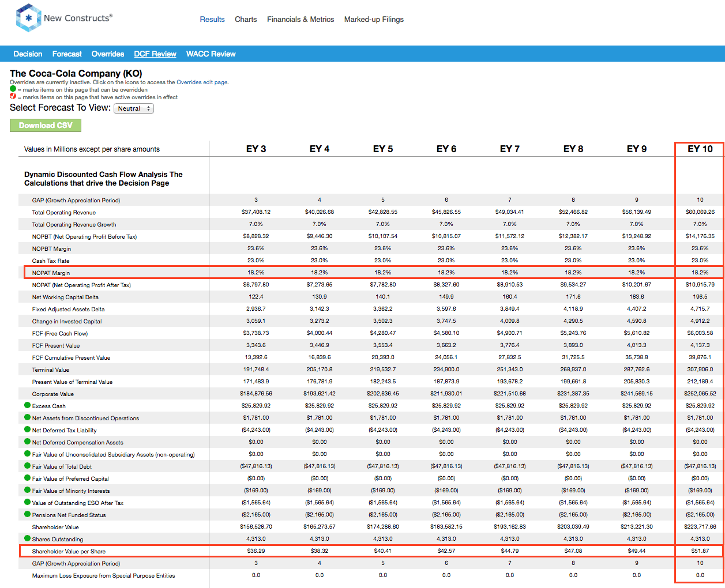This screenshot has width=725, height=588.
Task: Click the Terminal Value row label
Action: [x=51, y=370]
